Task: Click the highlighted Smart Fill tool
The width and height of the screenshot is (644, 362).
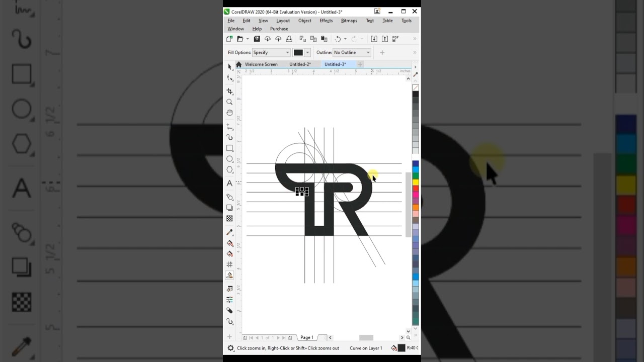Action: (229, 275)
